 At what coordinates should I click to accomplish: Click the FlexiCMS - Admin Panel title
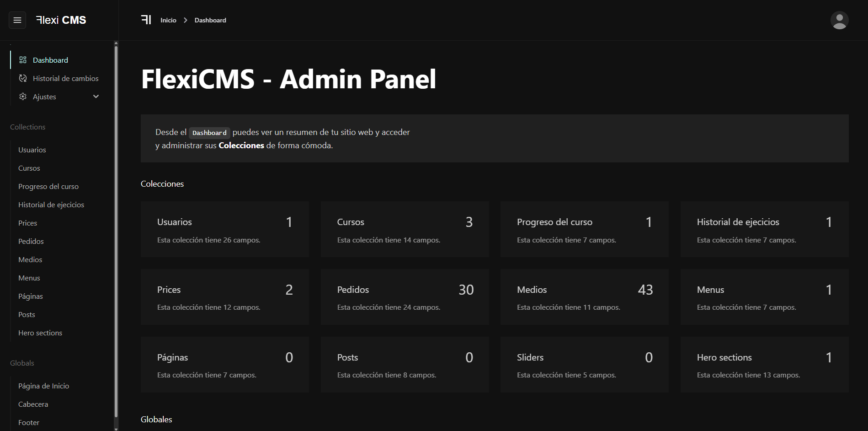tap(288, 79)
